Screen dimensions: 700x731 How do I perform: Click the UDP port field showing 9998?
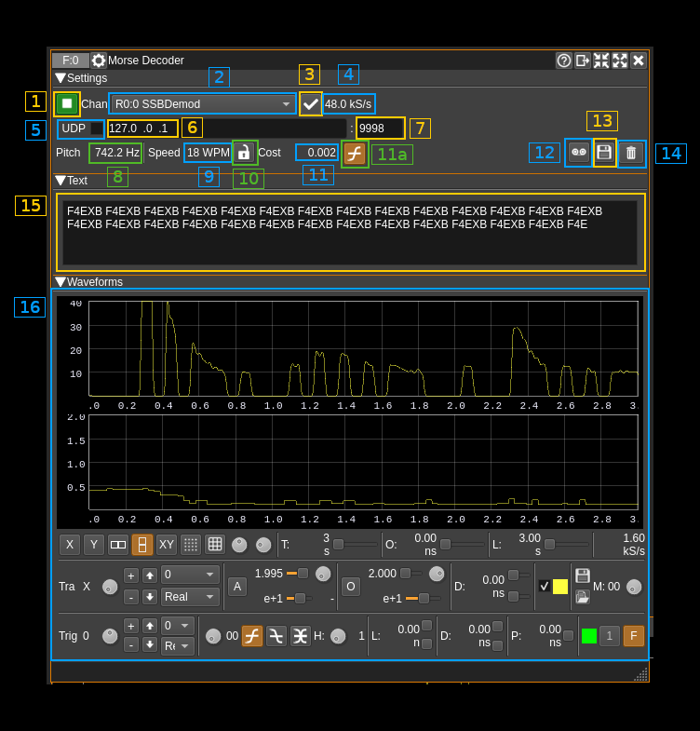[379, 129]
